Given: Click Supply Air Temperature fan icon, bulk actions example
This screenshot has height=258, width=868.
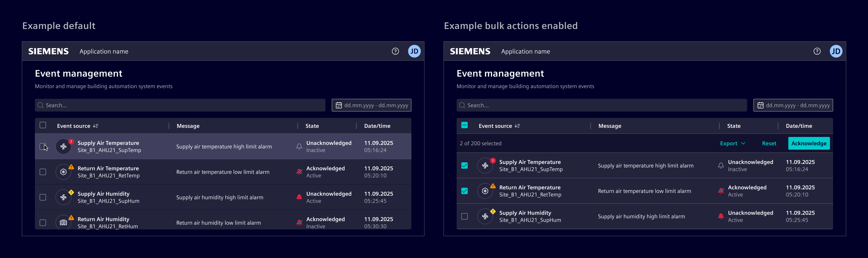Looking at the screenshot, I should (485, 166).
